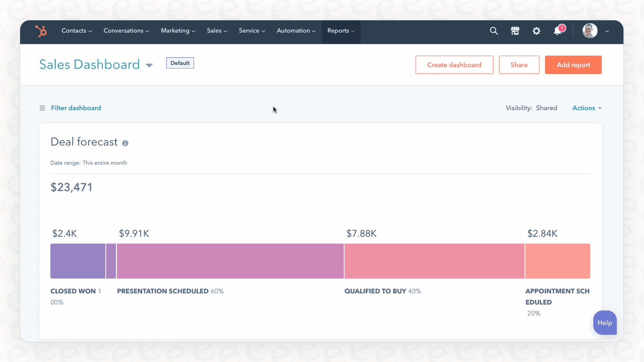644x362 pixels.
Task: Click the notification count badge
Action: point(562,28)
